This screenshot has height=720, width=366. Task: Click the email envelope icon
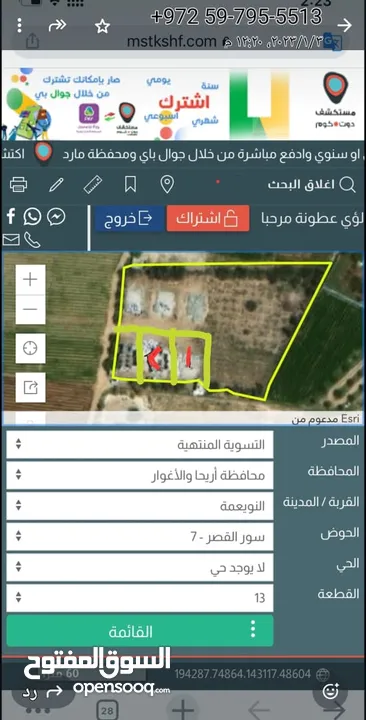coord(11,240)
